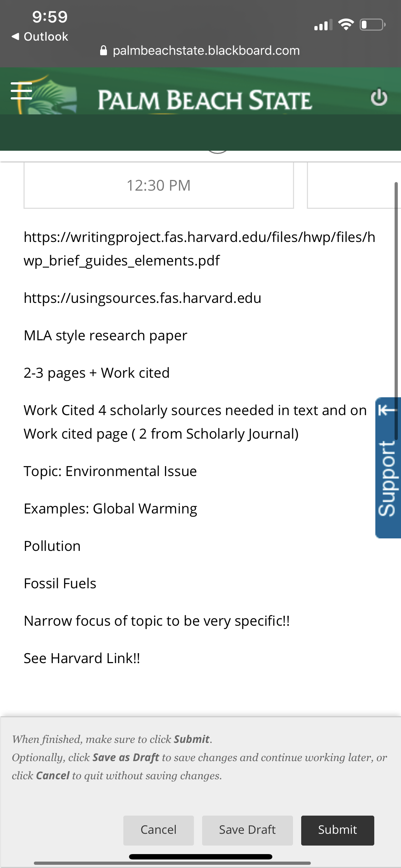Expand the Support side tab
This screenshot has height=868, width=401.
(x=388, y=467)
